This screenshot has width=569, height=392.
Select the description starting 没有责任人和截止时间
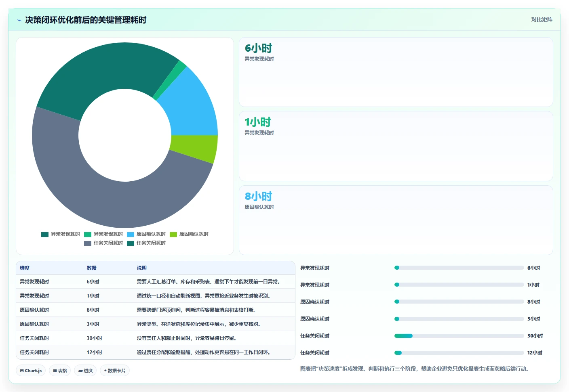[187, 338]
